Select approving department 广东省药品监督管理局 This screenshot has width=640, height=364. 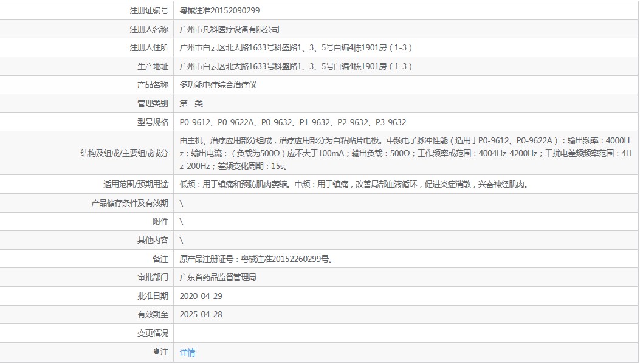tap(218, 278)
